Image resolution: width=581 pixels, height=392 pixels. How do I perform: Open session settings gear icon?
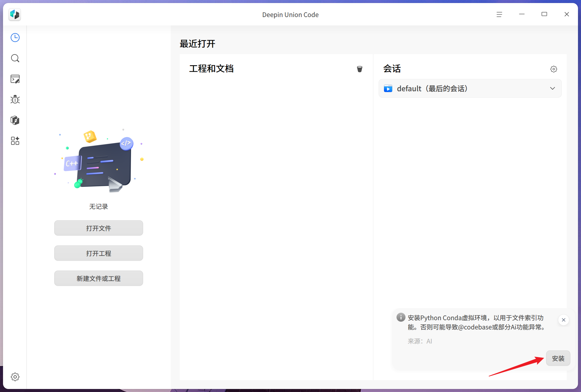coord(553,69)
